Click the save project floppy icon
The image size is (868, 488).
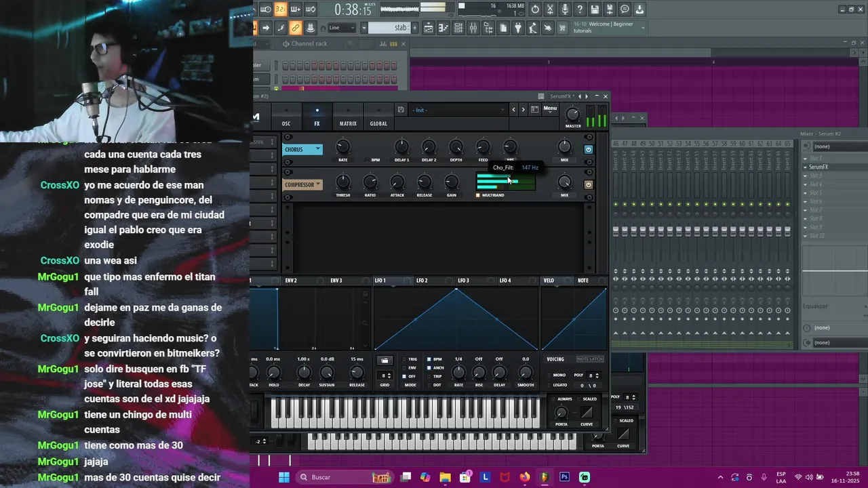[x=595, y=9]
